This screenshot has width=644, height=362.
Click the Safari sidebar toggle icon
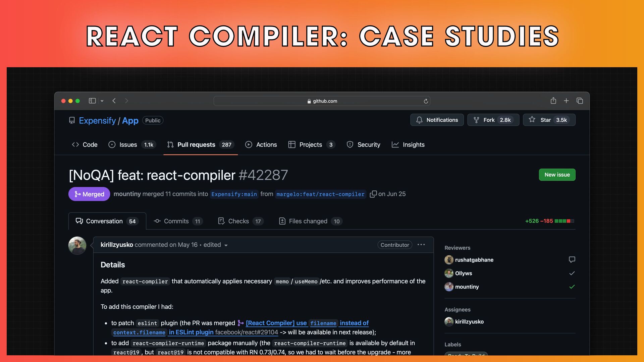pos(92,101)
